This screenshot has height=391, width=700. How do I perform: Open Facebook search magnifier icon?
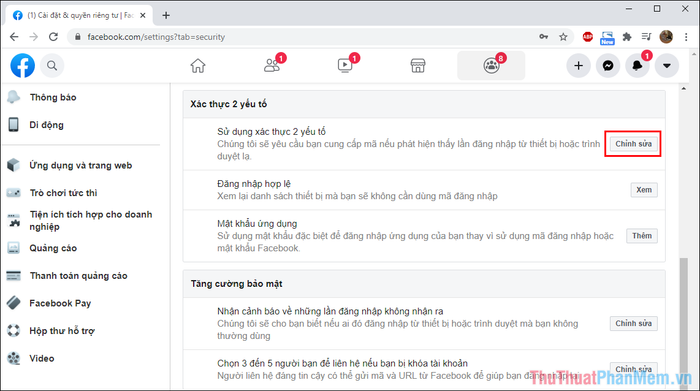click(52, 66)
